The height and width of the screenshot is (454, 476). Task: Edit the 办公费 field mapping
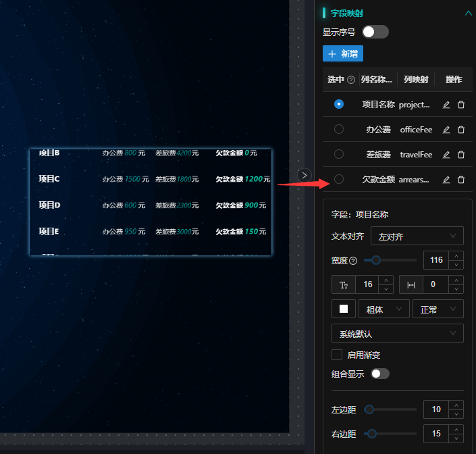(x=446, y=130)
